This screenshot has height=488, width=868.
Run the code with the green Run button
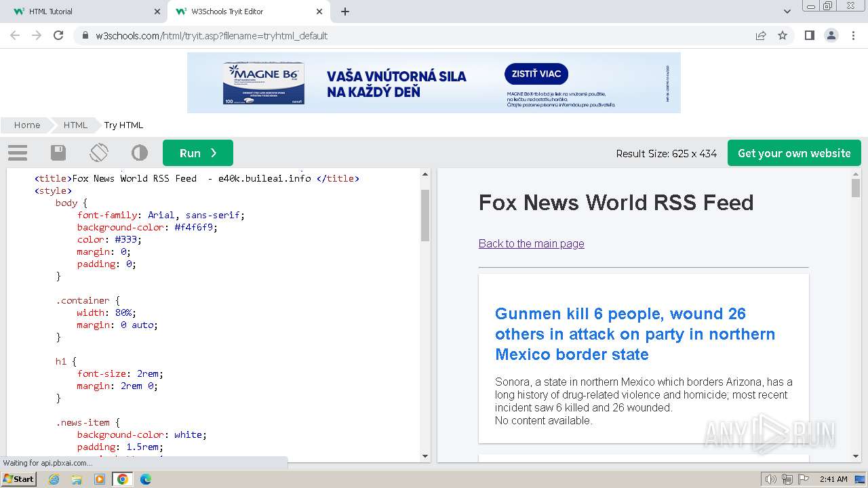(198, 153)
